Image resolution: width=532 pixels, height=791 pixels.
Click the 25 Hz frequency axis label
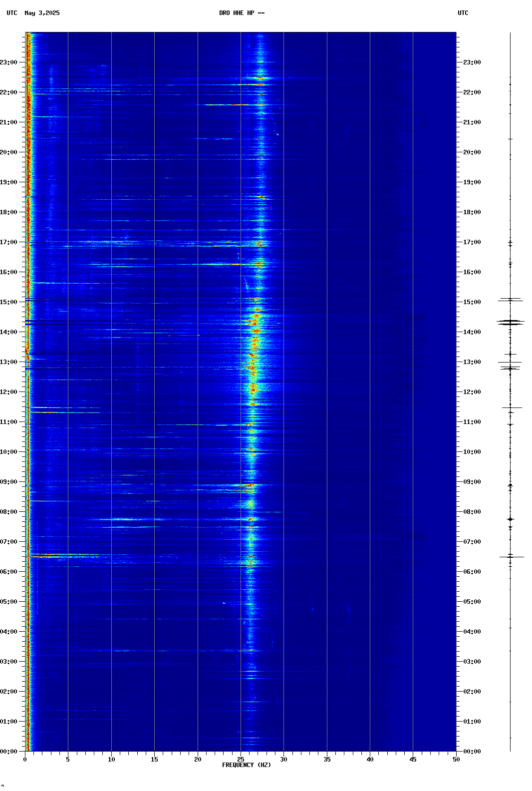coord(241,760)
